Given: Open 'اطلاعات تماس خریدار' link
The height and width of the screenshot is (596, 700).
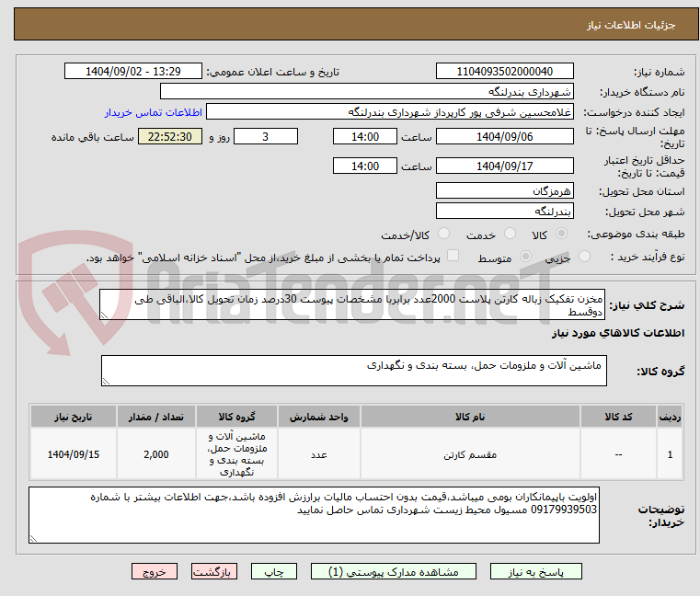Looking at the screenshot, I should 154,112.
